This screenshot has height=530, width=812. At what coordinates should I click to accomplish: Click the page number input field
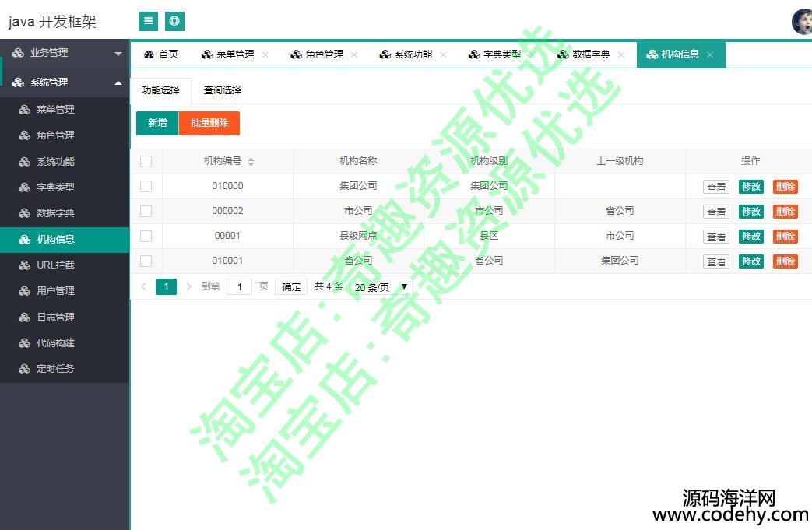tap(239, 287)
